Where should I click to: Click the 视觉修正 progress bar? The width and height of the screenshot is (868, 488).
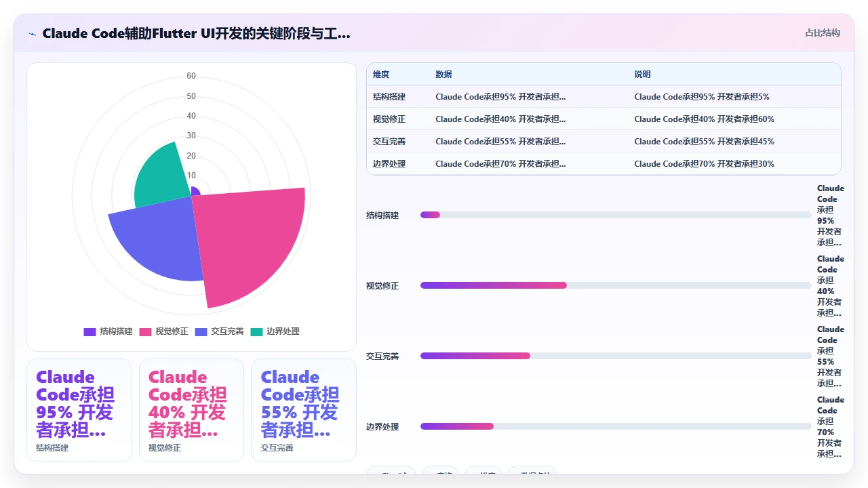click(616, 285)
